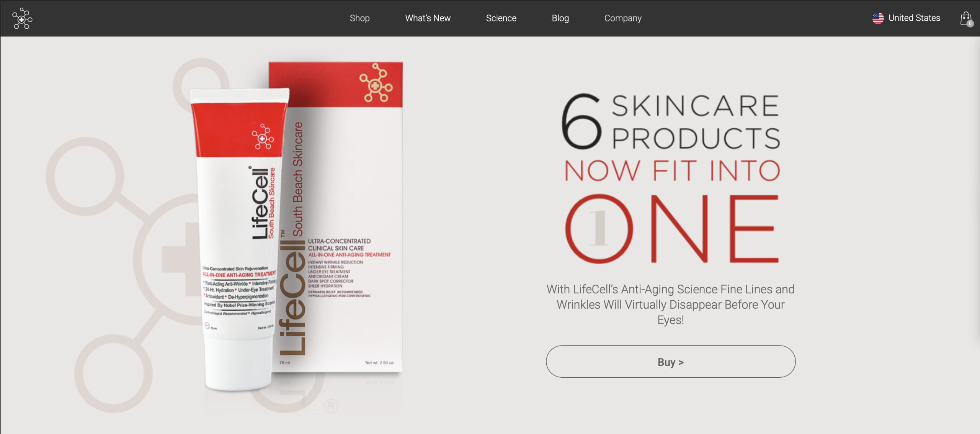
Task: Select the LifeCell tube product image
Action: click(240, 239)
